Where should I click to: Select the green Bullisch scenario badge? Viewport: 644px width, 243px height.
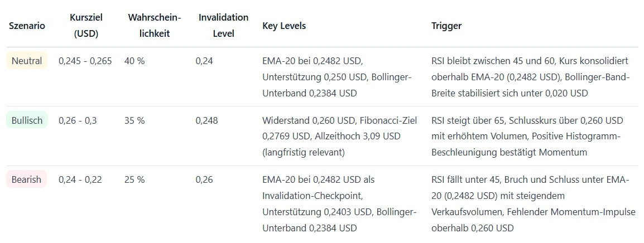pyautogui.click(x=27, y=120)
